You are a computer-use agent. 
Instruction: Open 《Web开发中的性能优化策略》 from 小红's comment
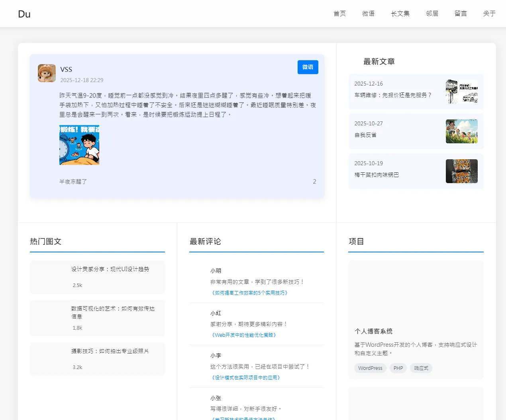click(x=243, y=335)
